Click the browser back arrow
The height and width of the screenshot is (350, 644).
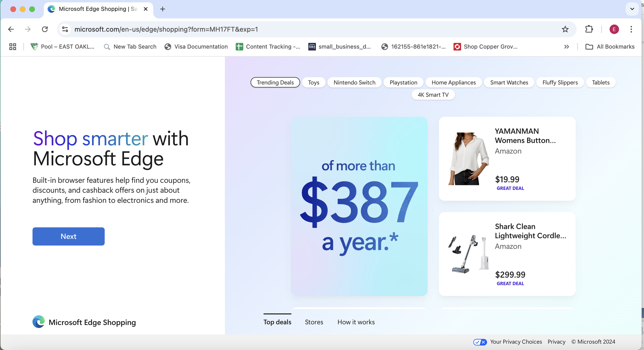11,29
